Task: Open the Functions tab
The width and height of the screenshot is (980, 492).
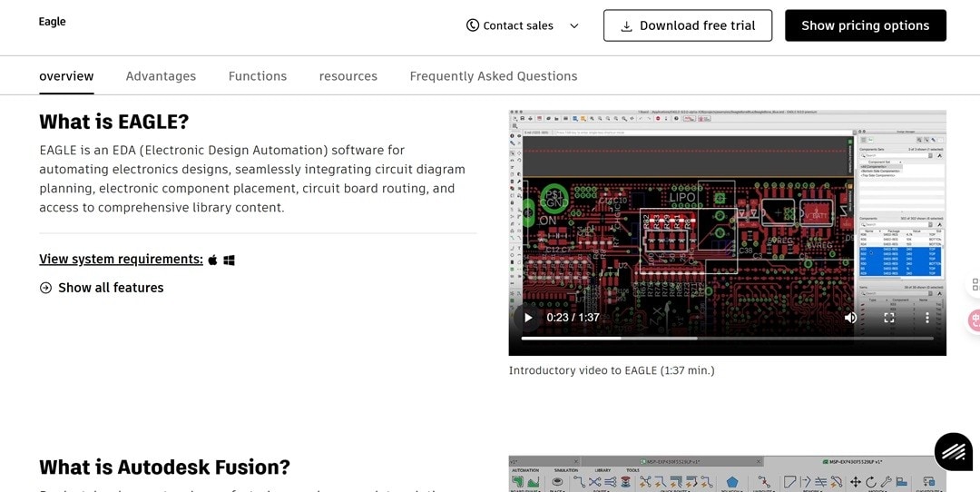Action: coord(258,76)
